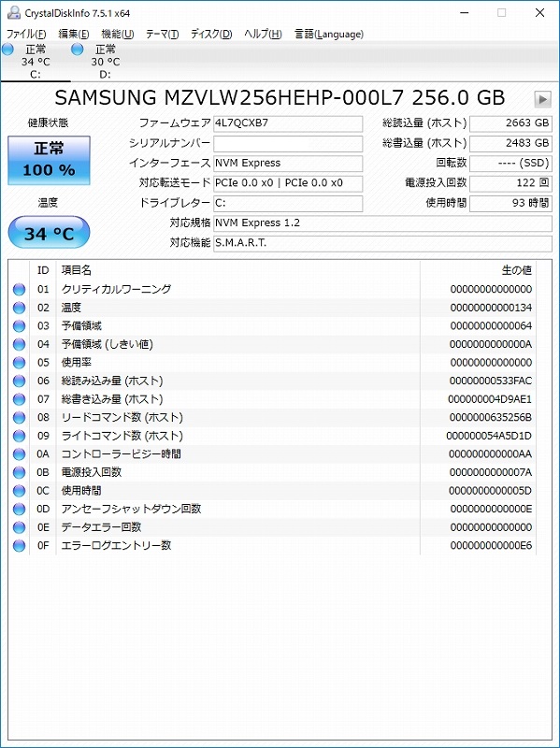Click the transfer mode field PCIe 0.0 x0
560x748 pixels.
pos(288,183)
